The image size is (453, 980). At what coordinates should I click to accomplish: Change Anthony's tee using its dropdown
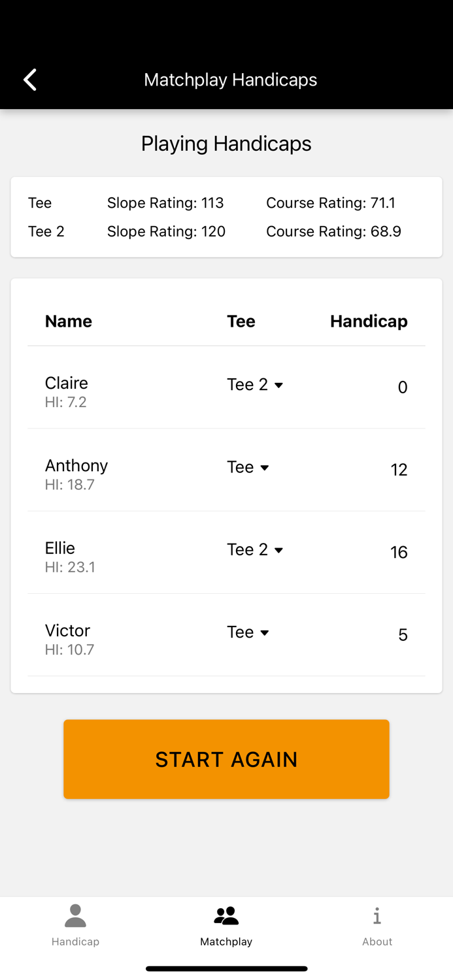click(x=248, y=467)
